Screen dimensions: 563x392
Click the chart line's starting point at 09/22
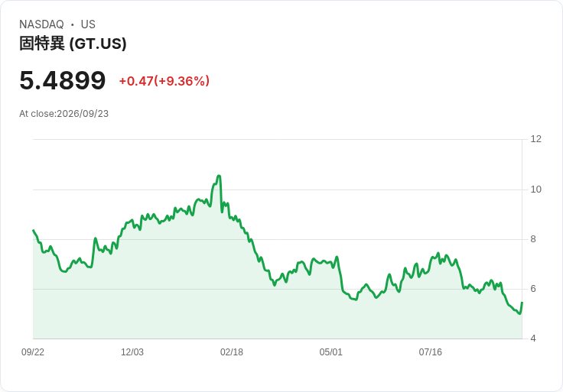pos(34,230)
